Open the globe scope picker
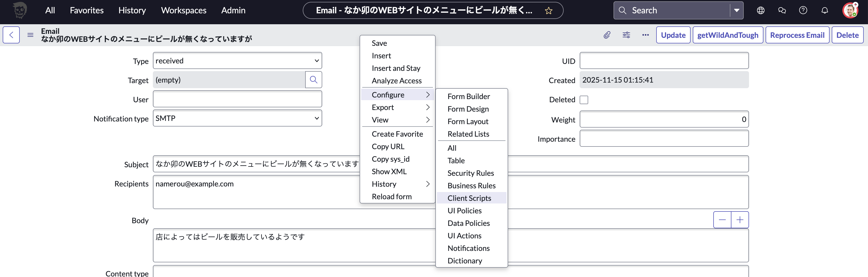 click(x=761, y=10)
